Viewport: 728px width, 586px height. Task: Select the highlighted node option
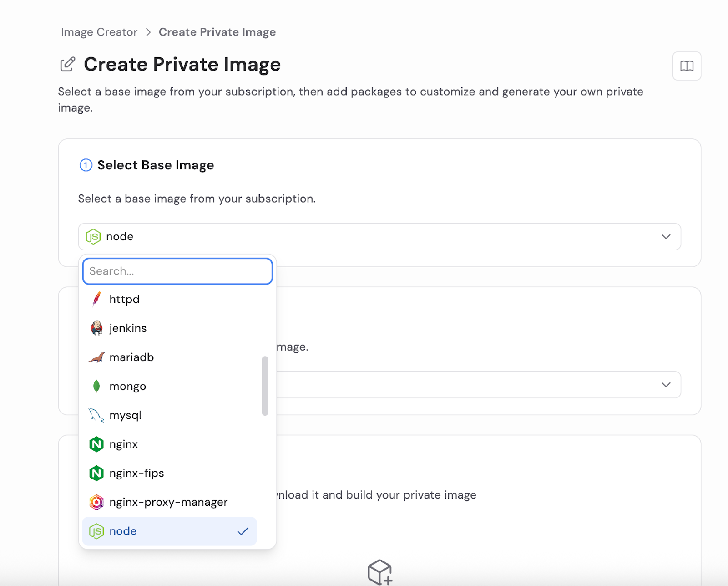[169, 531]
